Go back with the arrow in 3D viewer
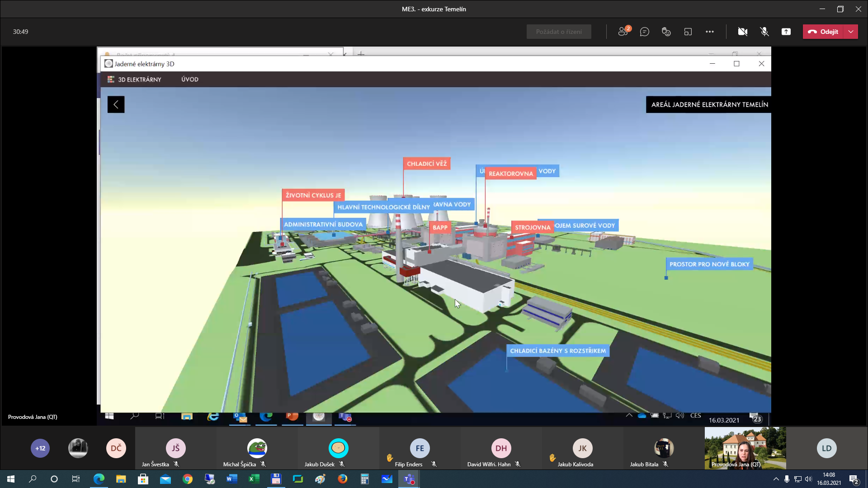This screenshot has width=868, height=488. point(116,104)
